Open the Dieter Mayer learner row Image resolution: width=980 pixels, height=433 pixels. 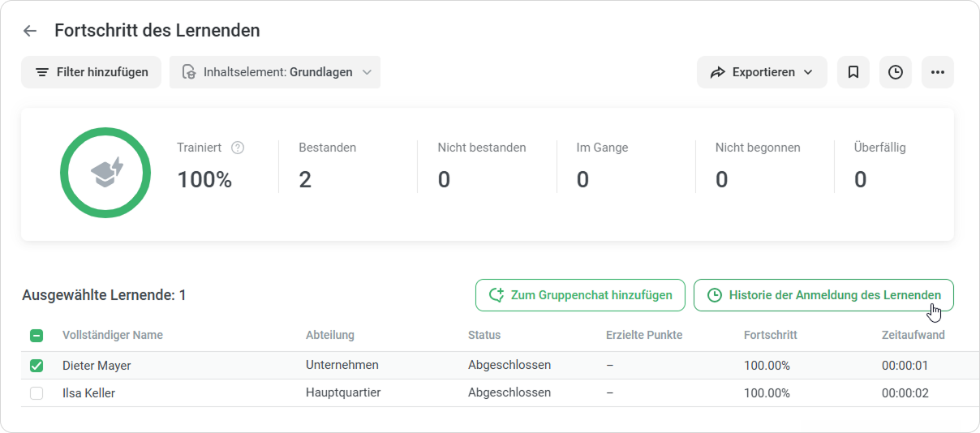click(x=500, y=366)
